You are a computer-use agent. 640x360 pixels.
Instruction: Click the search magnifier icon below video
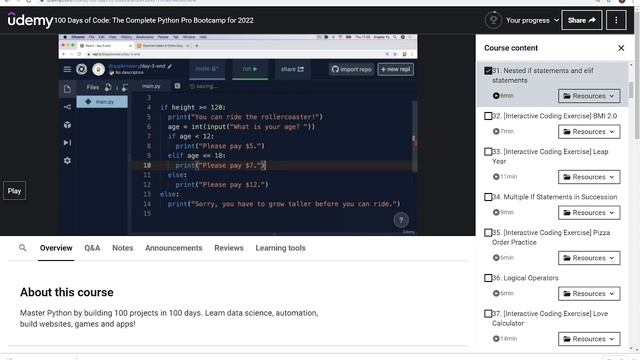point(23,248)
